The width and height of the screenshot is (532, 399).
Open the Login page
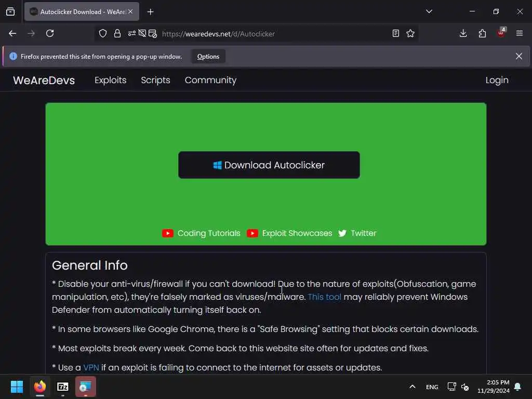(497, 80)
